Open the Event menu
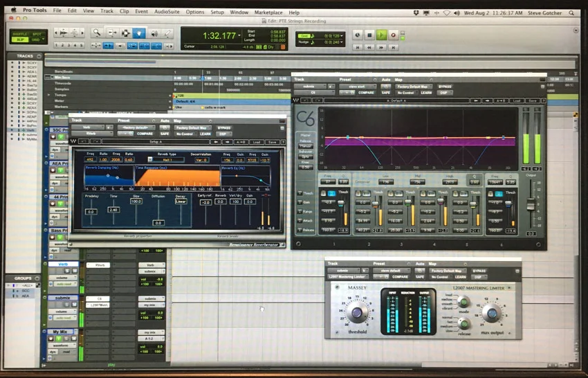Image resolution: width=588 pixels, height=378 pixels. tap(141, 11)
